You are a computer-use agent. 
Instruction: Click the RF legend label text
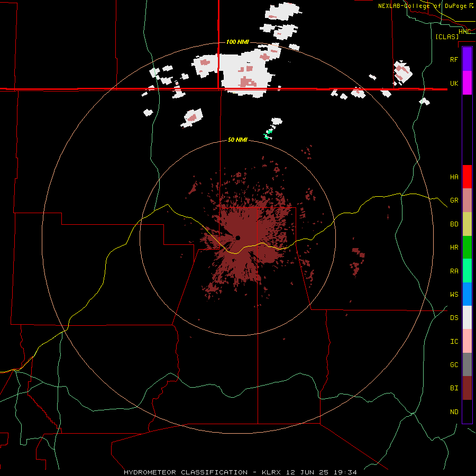[454, 59]
